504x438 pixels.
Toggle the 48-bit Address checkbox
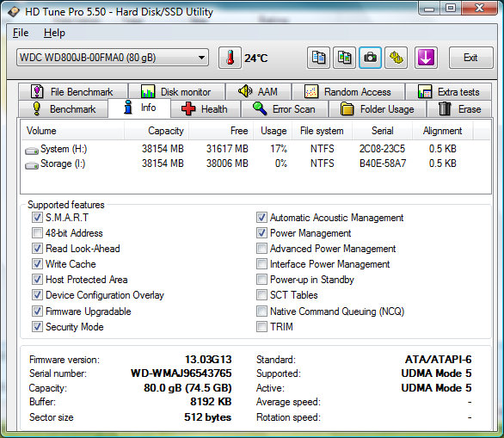click(37, 233)
